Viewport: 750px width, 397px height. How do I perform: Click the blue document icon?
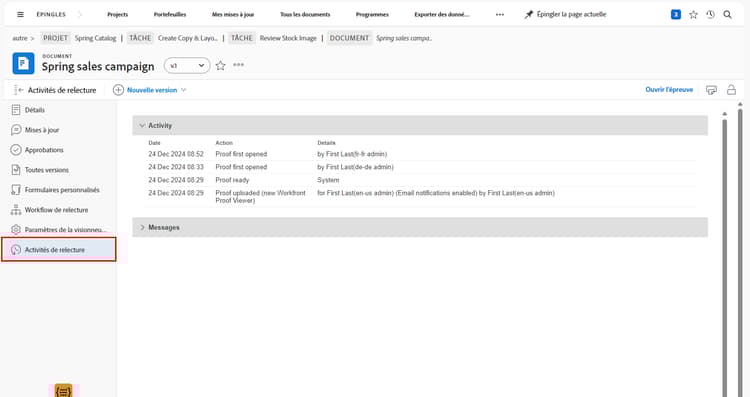pyautogui.click(x=23, y=63)
